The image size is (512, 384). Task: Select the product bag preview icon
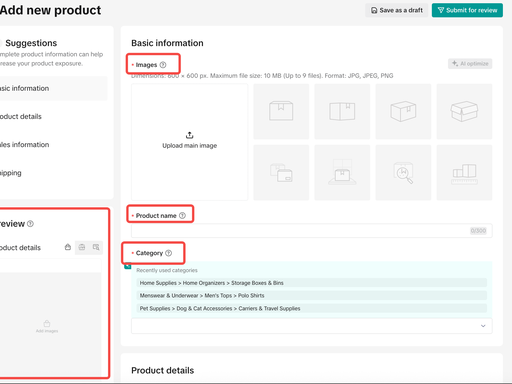68,247
